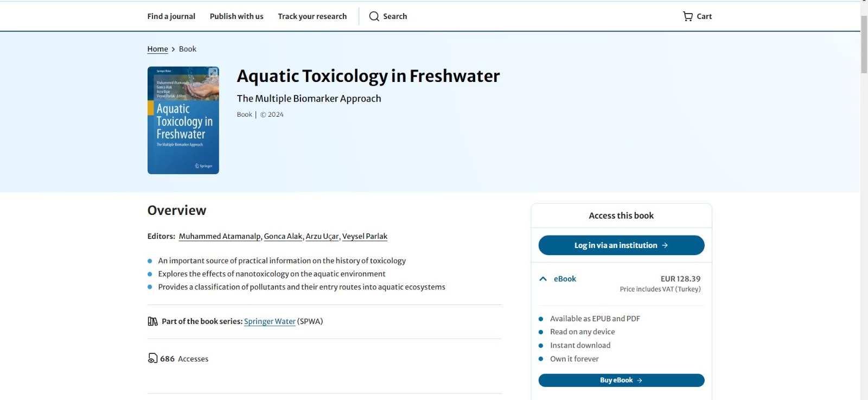
Task: Open Find a journal menu
Action: 171,16
